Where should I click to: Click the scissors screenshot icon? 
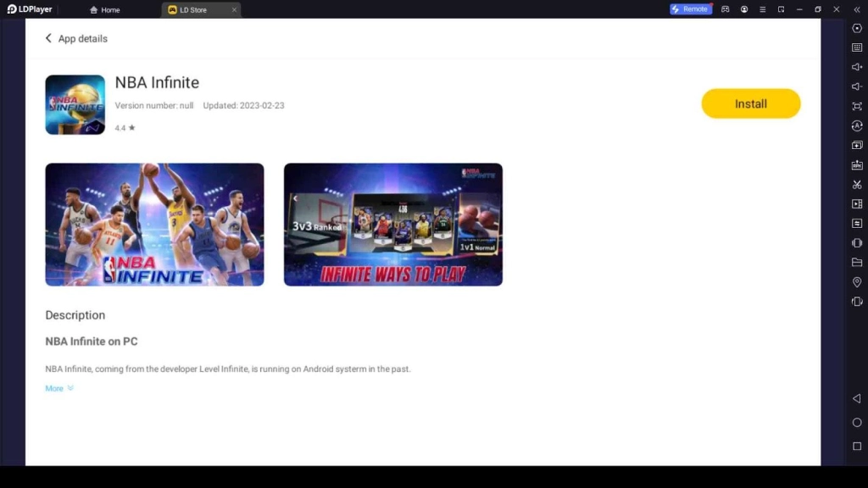(x=857, y=185)
